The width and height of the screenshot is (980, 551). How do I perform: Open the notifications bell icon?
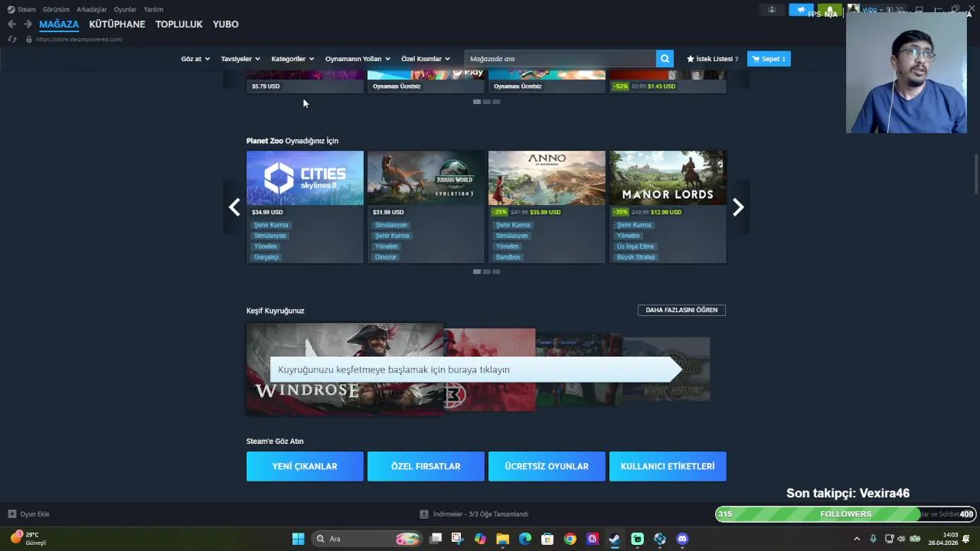(830, 10)
